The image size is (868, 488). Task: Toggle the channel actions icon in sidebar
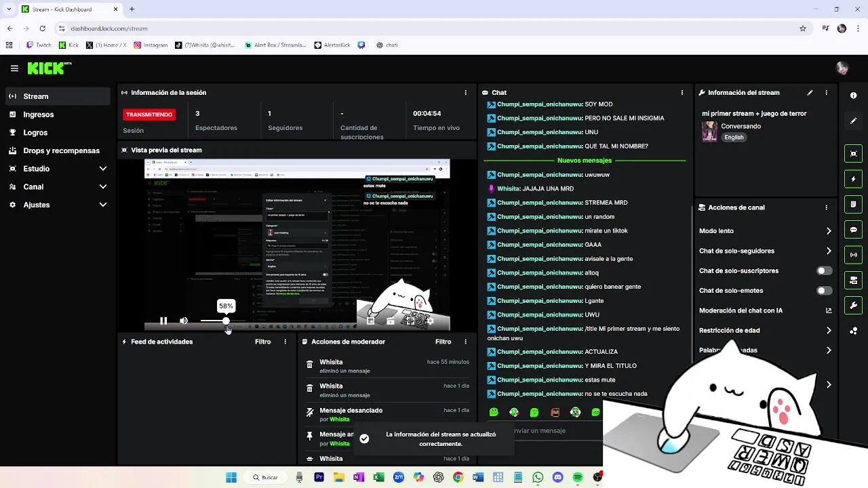pyautogui.click(x=854, y=280)
